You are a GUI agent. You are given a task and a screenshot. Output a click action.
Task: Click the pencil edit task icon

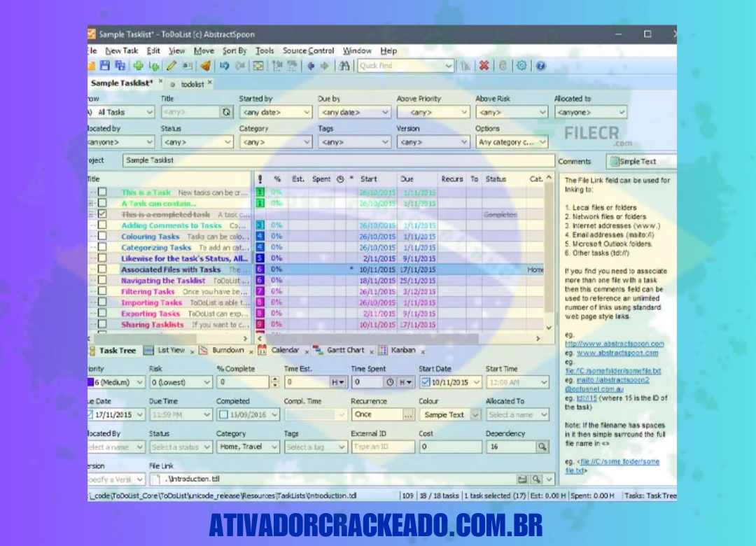171,66
